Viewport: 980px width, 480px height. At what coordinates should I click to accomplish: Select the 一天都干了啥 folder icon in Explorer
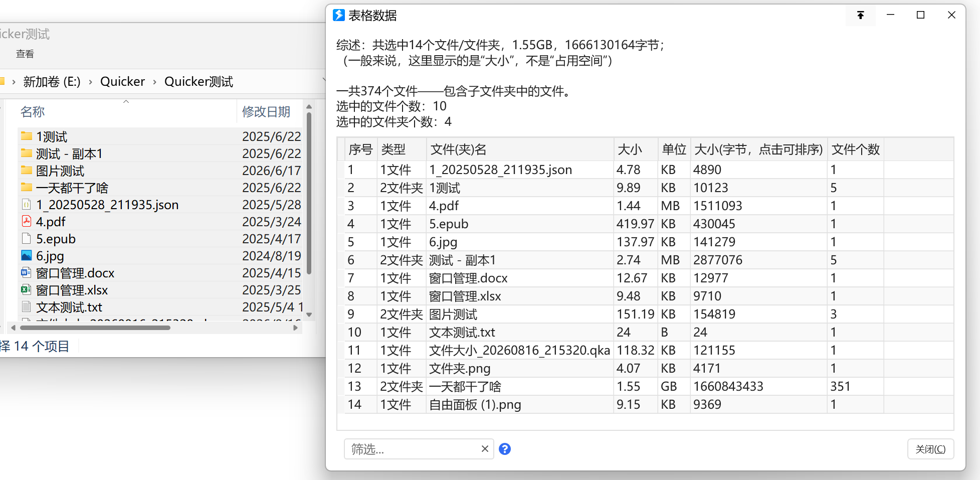coord(27,187)
